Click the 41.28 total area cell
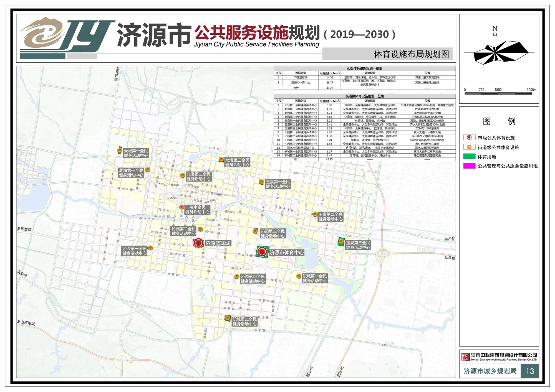This screenshot has width=555, height=392. 330,88
